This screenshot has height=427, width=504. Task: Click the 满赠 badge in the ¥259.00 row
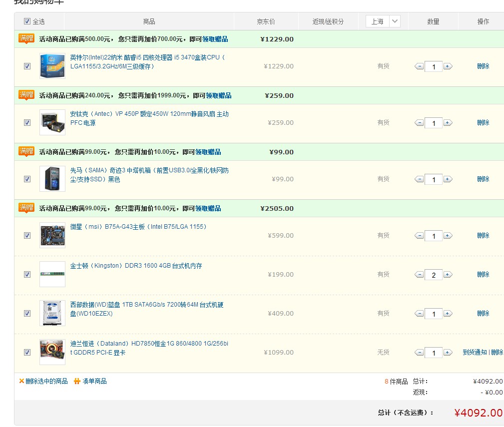pos(26,95)
